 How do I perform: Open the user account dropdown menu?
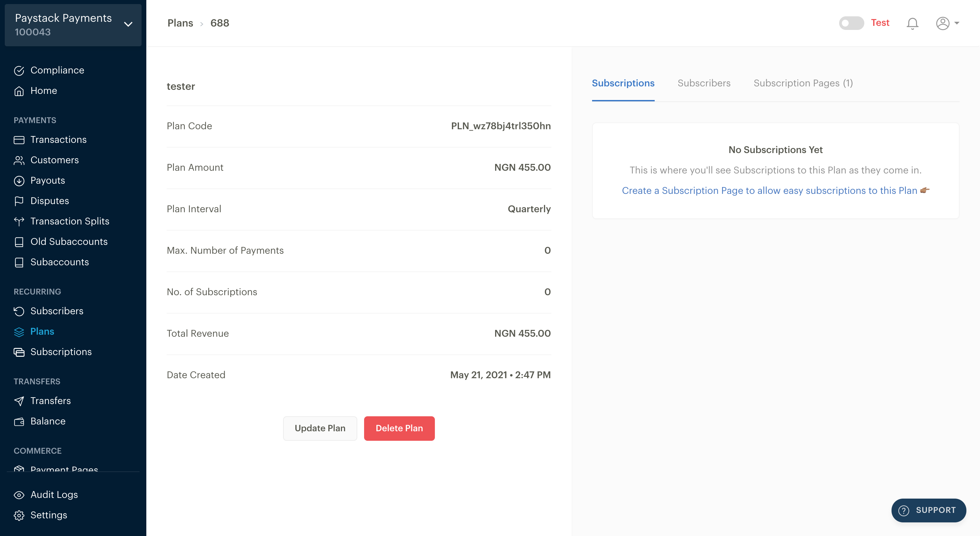[x=947, y=23]
